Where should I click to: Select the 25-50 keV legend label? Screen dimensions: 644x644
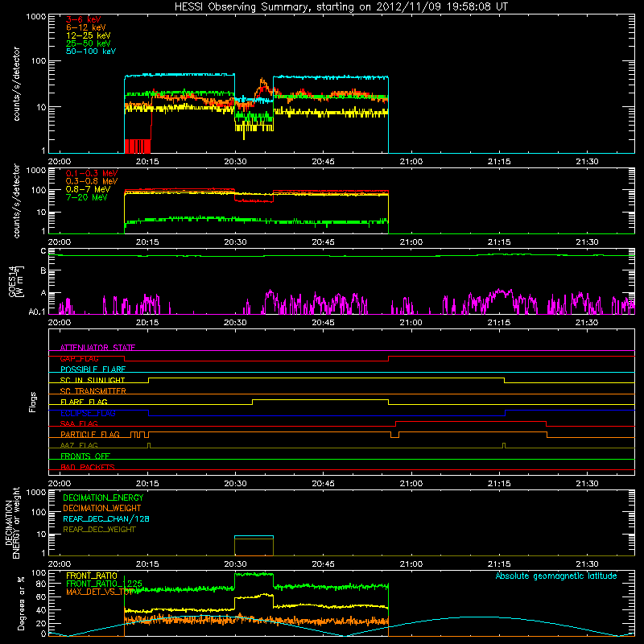[x=88, y=43]
